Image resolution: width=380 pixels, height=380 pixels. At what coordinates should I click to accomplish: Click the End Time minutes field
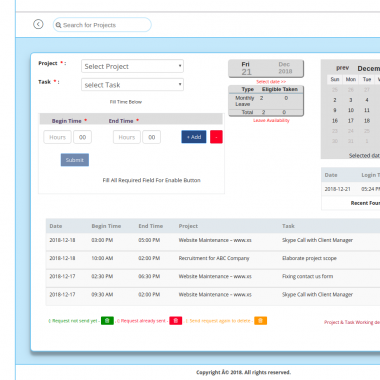click(152, 137)
